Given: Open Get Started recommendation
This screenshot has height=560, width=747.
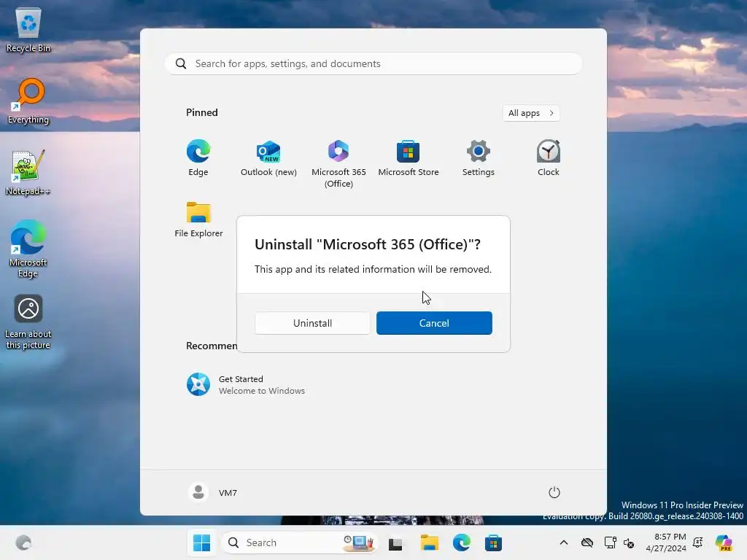Looking at the screenshot, I should pos(246,384).
